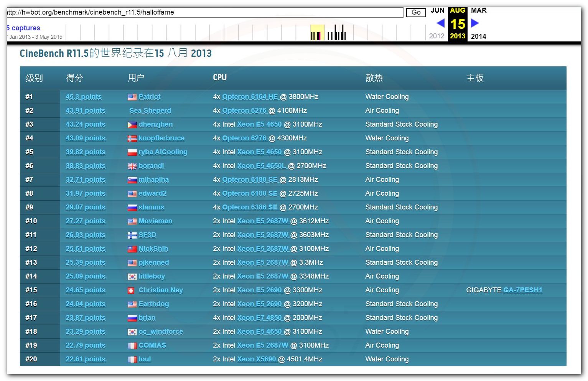The image size is (588, 381).
Task: Click the CPU column header
Action: click(x=220, y=78)
